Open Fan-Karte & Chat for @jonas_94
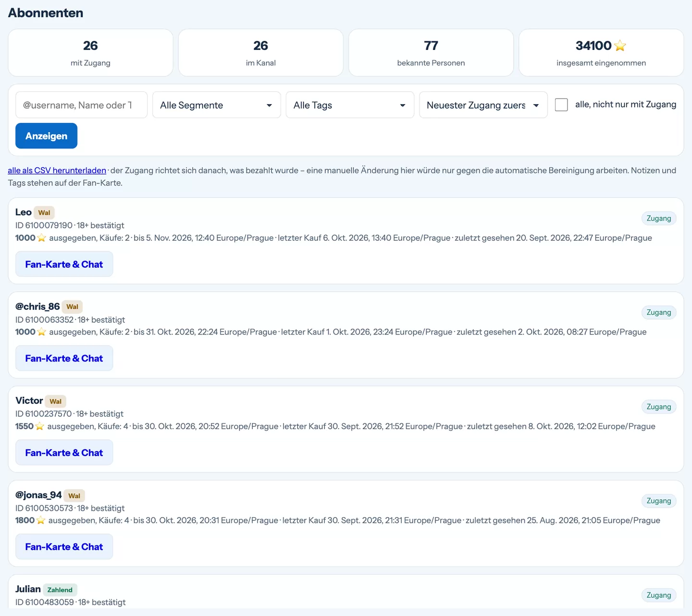Image resolution: width=692 pixels, height=616 pixels. 64,547
